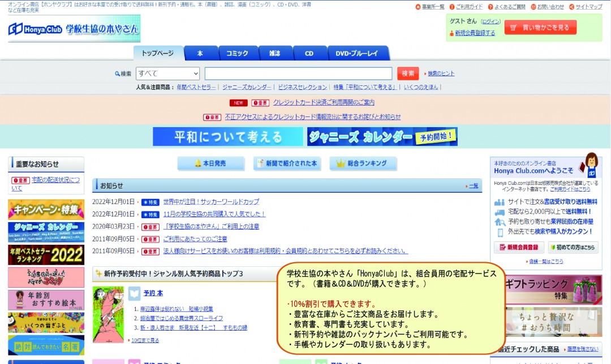The width and height of the screenshot is (611, 364).
Task: Open the いくつのえほん link
Action: pos(420,87)
